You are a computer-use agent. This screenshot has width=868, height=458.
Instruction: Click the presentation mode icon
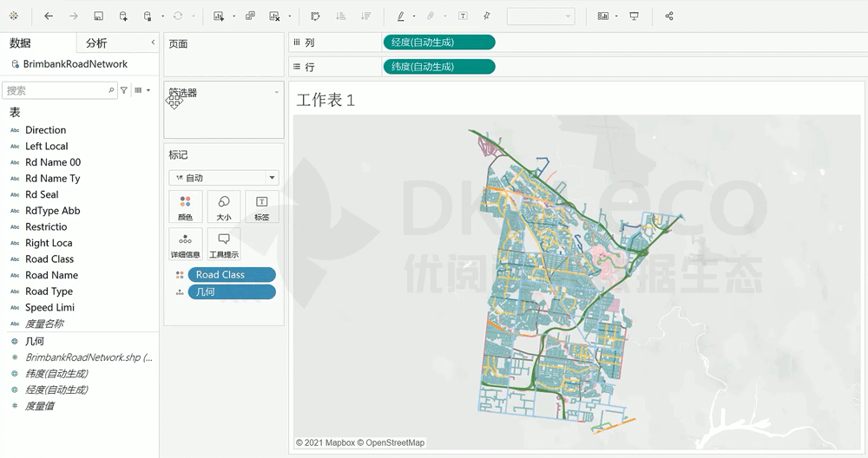[635, 16]
